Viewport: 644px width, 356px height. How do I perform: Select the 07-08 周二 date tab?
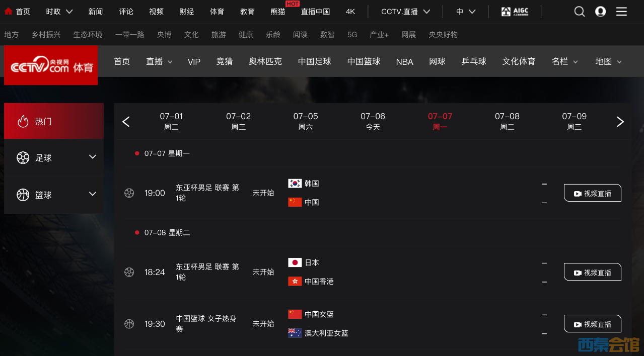(x=507, y=122)
